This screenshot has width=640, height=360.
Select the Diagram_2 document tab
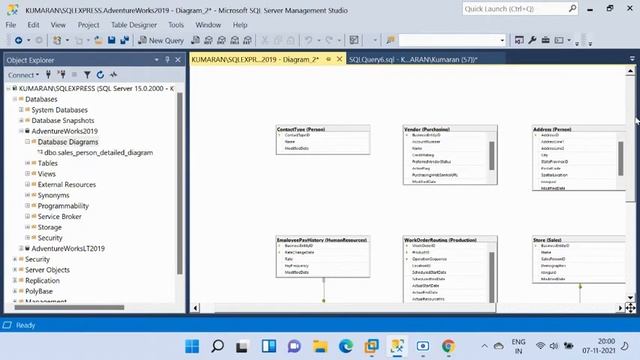pos(255,60)
